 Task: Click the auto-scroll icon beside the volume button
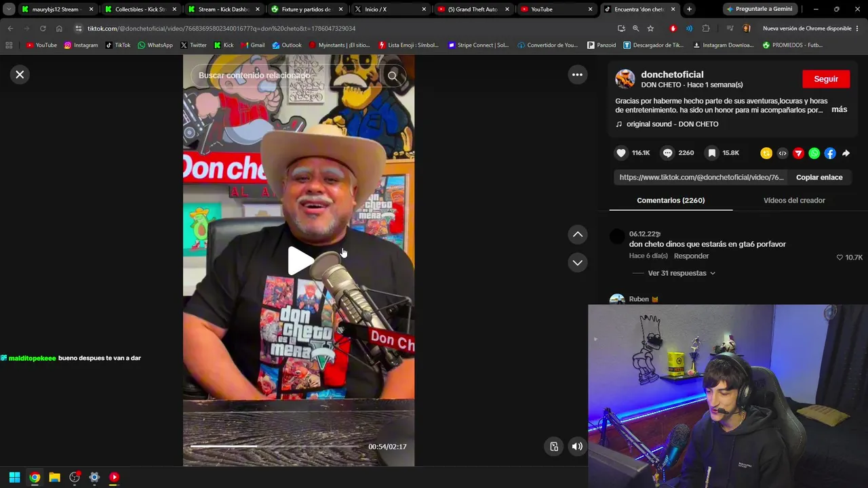coord(554,447)
